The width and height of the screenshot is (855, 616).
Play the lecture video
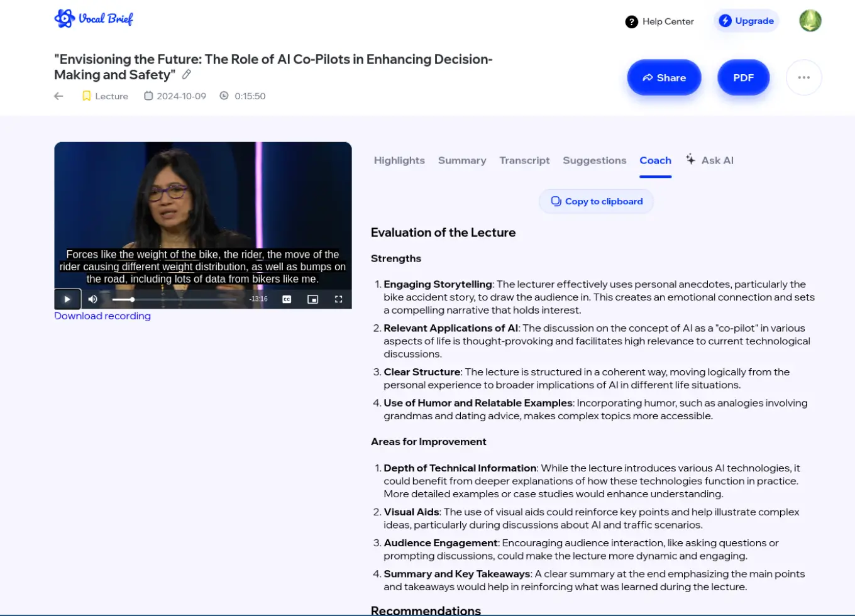(67, 299)
